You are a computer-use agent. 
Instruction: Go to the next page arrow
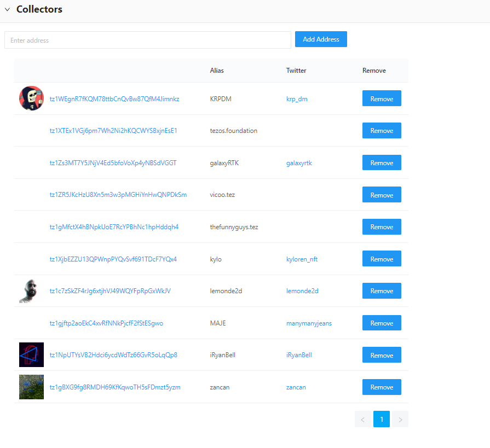(x=400, y=420)
